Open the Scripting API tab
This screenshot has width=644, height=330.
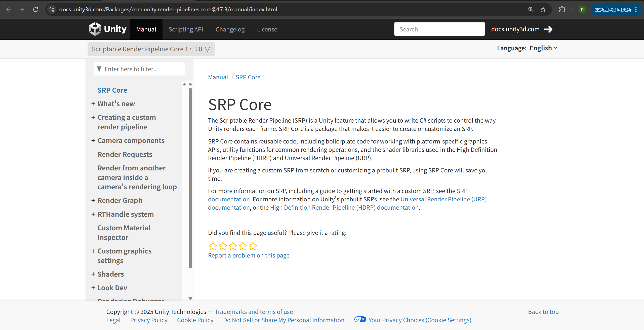click(186, 29)
